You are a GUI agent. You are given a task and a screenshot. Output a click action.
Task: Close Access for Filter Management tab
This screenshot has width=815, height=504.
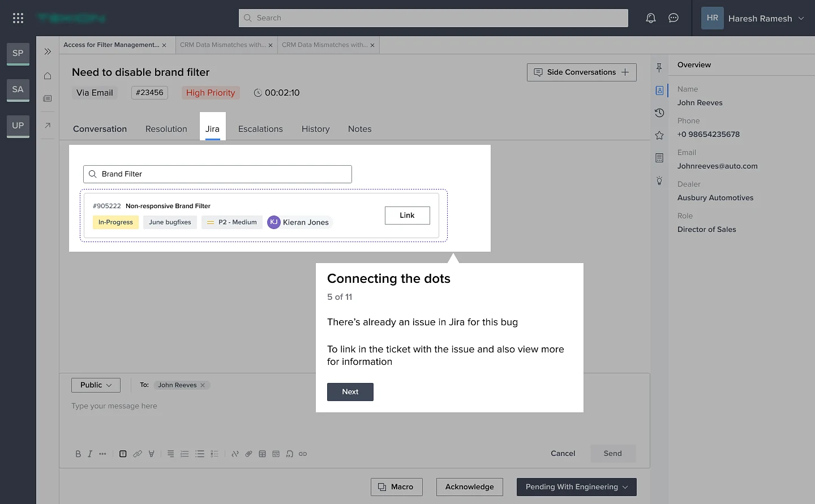pos(164,45)
